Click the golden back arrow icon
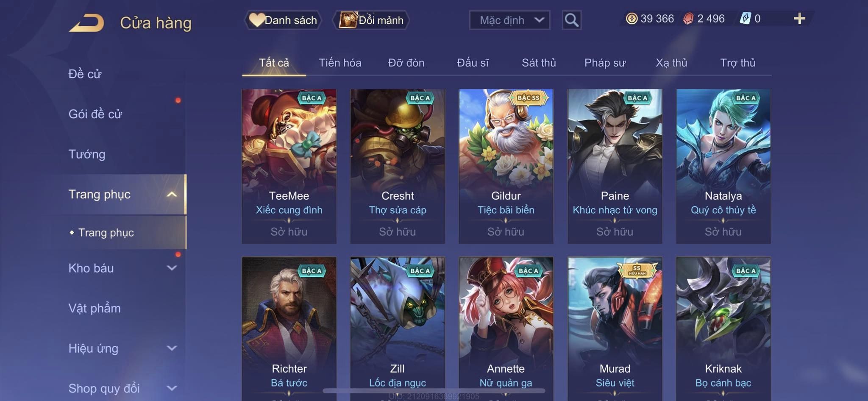The width and height of the screenshot is (868, 401). click(87, 22)
